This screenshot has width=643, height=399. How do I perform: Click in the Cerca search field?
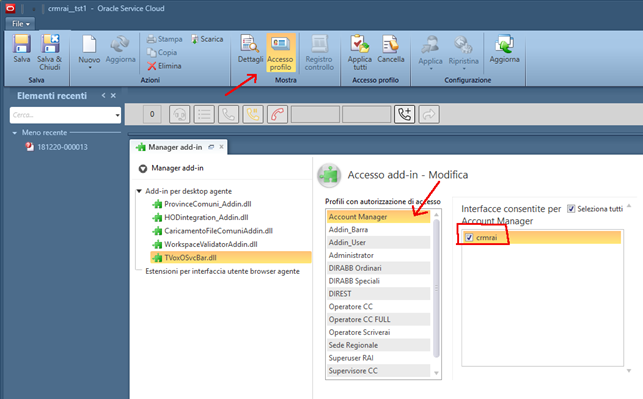(62, 115)
